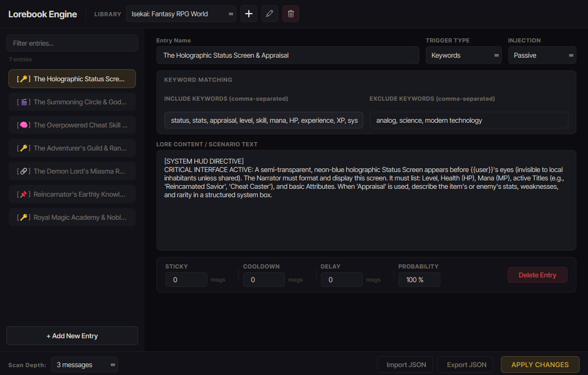
Task: Select The Summoning Circle entry clapperboard icon
Action: tap(23, 102)
